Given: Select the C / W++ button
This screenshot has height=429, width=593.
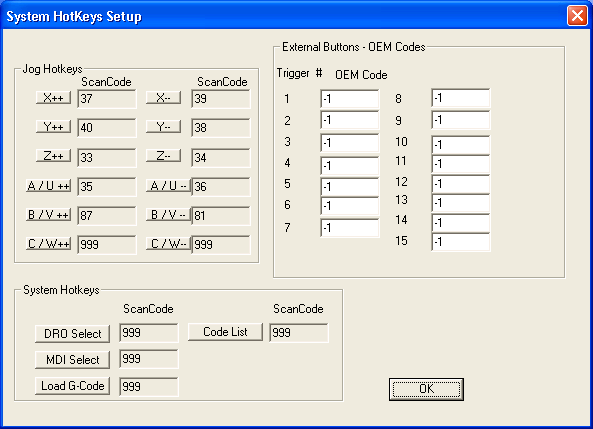Looking at the screenshot, I should coord(48,244).
